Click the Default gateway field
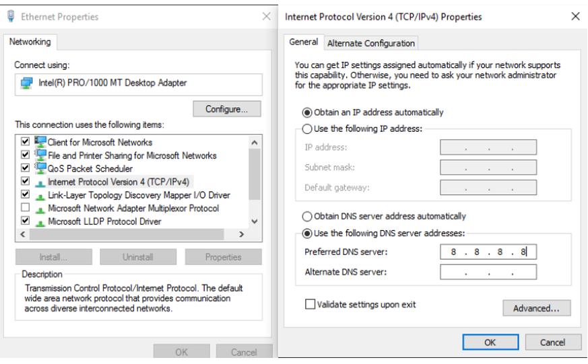 point(488,188)
